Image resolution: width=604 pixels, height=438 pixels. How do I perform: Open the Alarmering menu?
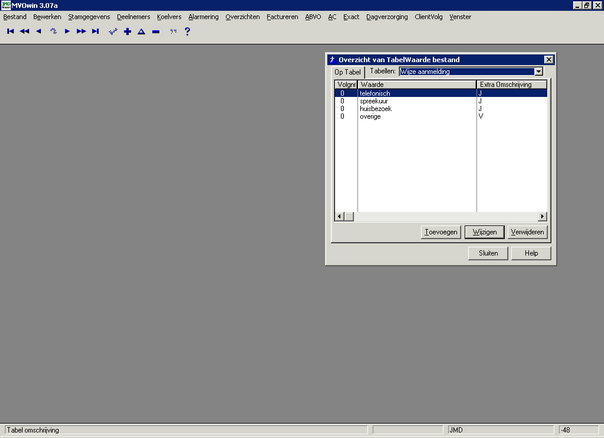tap(203, 17)
